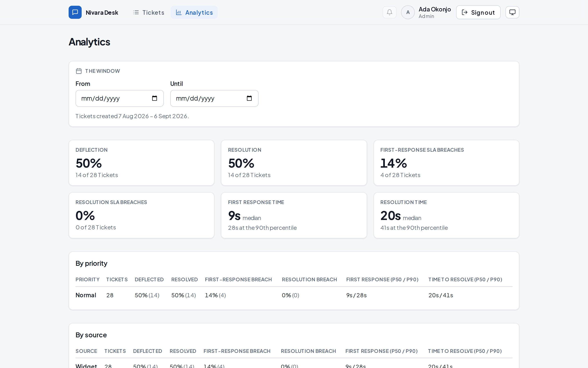Click the '41s at the 90th percentile' text
588x368 pixels.
[x=414, y=228]
